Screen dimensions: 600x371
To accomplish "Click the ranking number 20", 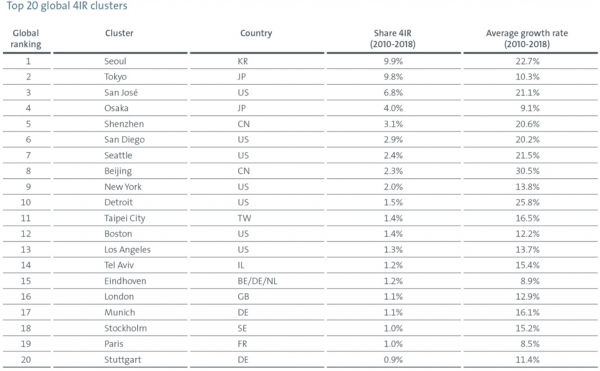I will (26, 360).
